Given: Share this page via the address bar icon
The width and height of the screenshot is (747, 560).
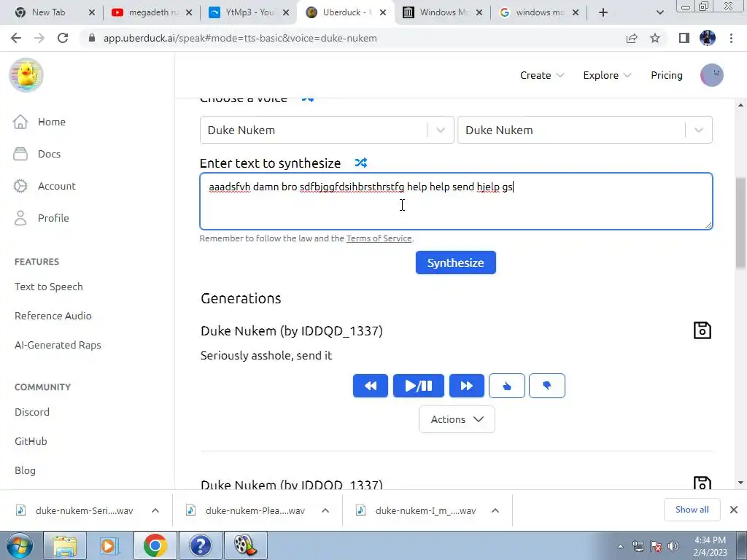Looking at the screenshot, I should 632,38.
